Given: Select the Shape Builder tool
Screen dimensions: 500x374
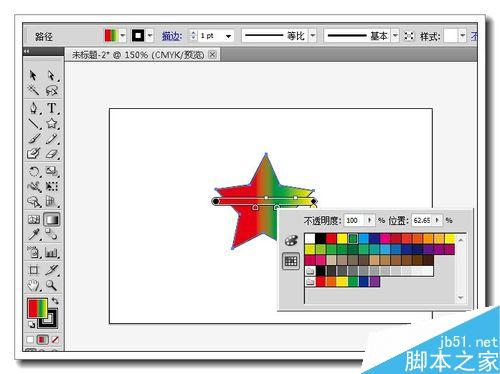Looking at the screenshot, I should [33, 202].
